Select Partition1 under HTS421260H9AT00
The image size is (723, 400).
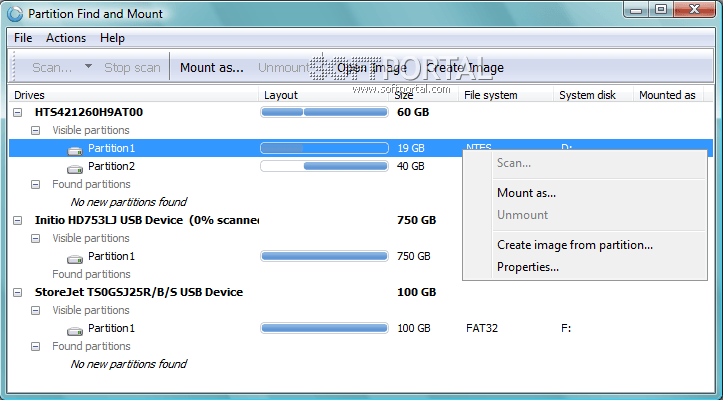point(112,148)
